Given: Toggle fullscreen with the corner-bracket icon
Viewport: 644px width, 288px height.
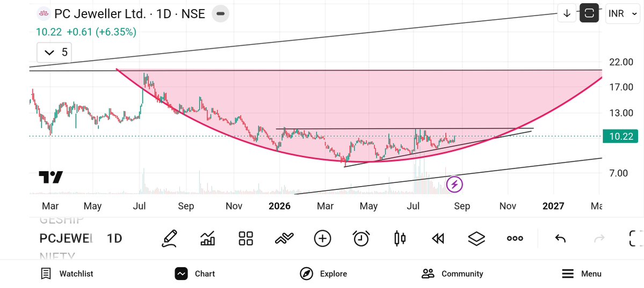Looking at the screenshot, I should pyautogui.click(x=636, y=238).
